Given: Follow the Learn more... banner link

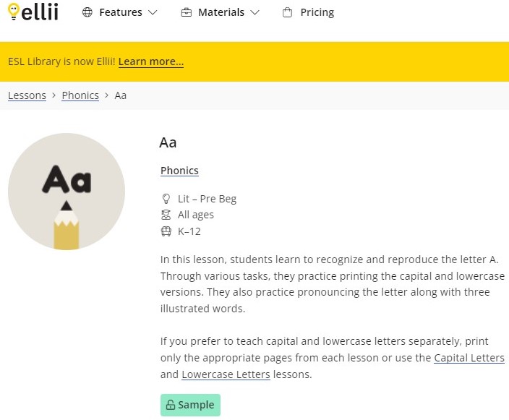Looking at the screenshot, I should 151,61.
